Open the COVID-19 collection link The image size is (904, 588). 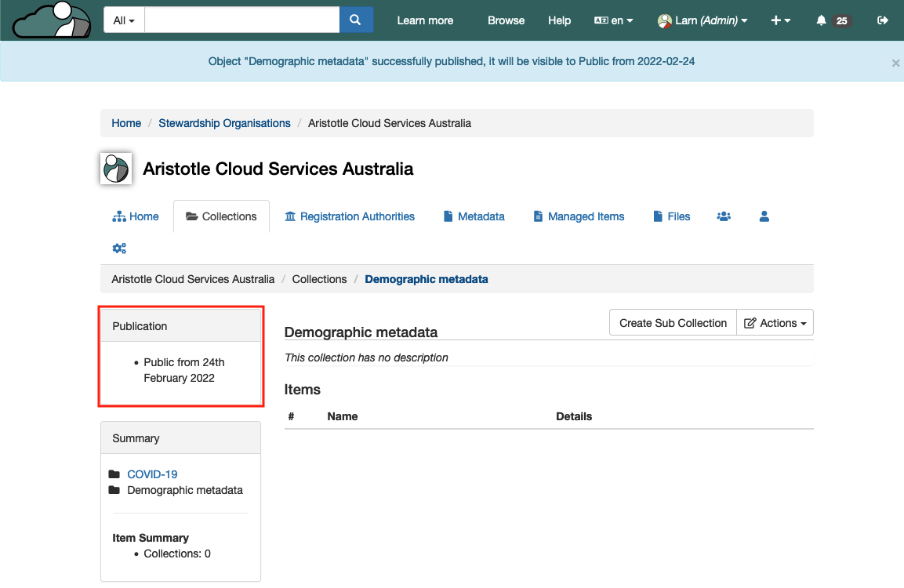point(152,474)
